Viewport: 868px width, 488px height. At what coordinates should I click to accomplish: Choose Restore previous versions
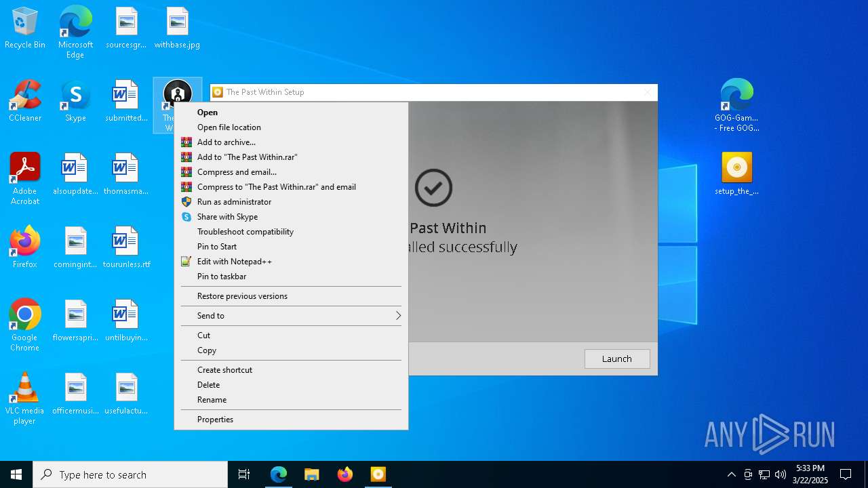tap(291, 296)
